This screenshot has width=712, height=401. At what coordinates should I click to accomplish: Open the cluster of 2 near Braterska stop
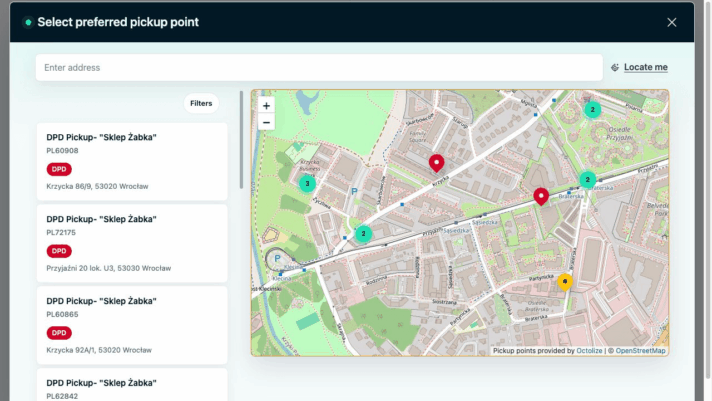[x=588, y=179]
